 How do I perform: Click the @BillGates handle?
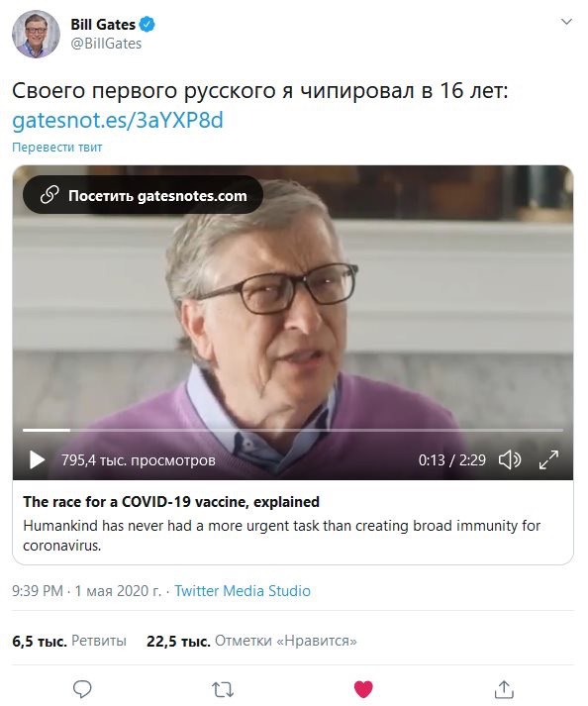coord(106,44)
